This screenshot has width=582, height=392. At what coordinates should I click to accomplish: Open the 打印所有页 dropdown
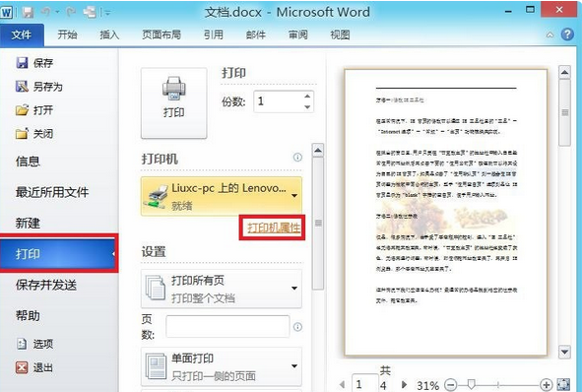(222, 289)
